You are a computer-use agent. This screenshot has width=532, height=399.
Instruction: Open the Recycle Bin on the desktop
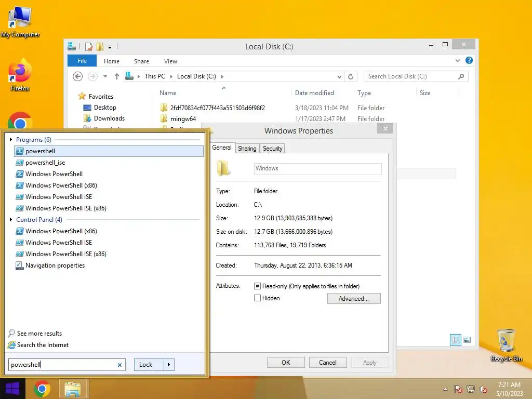click(506, 345)
